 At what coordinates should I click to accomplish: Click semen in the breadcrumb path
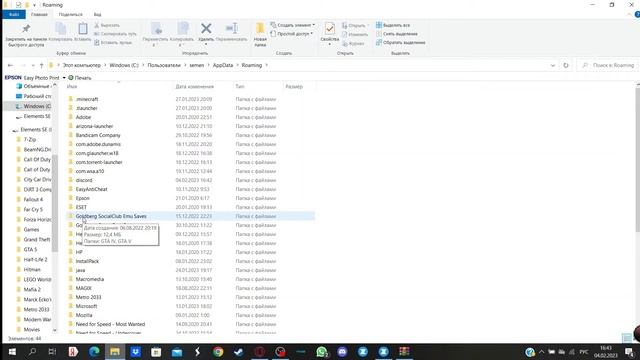pyautogui.click(x=197, y=65)
